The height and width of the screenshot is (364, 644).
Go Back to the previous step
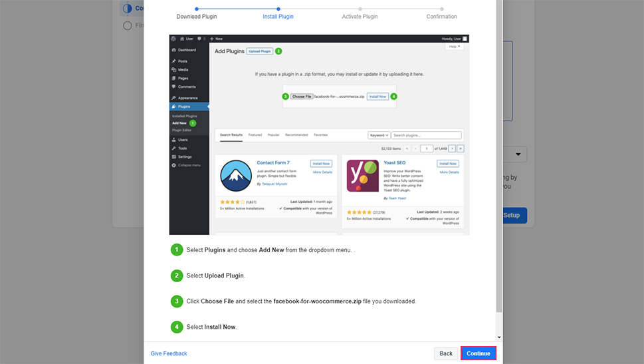point(446,353)
